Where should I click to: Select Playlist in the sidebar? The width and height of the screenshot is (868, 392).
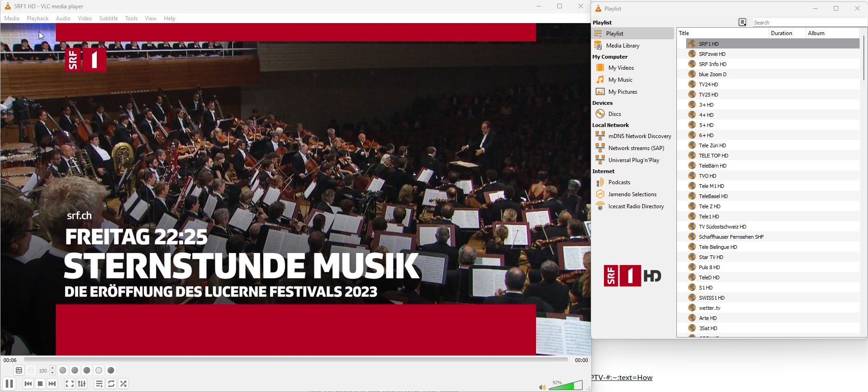click(x=633, y=33)
